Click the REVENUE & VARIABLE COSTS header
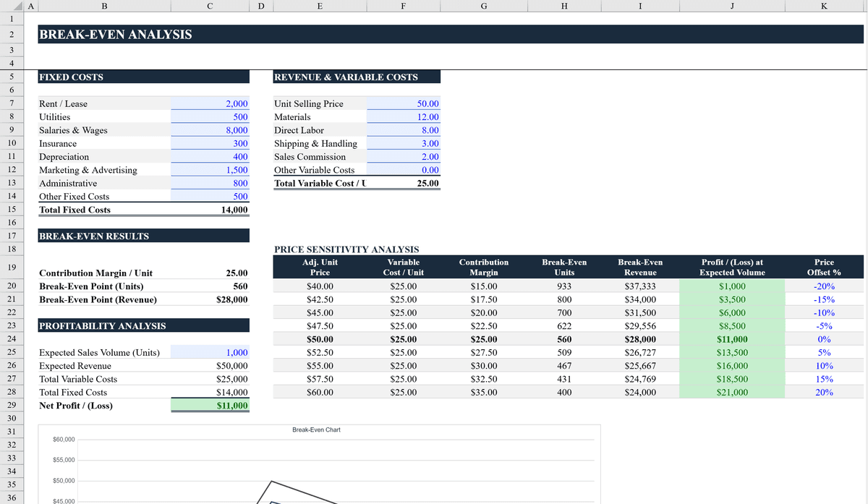Screen dimensions: 868x504 356,77
